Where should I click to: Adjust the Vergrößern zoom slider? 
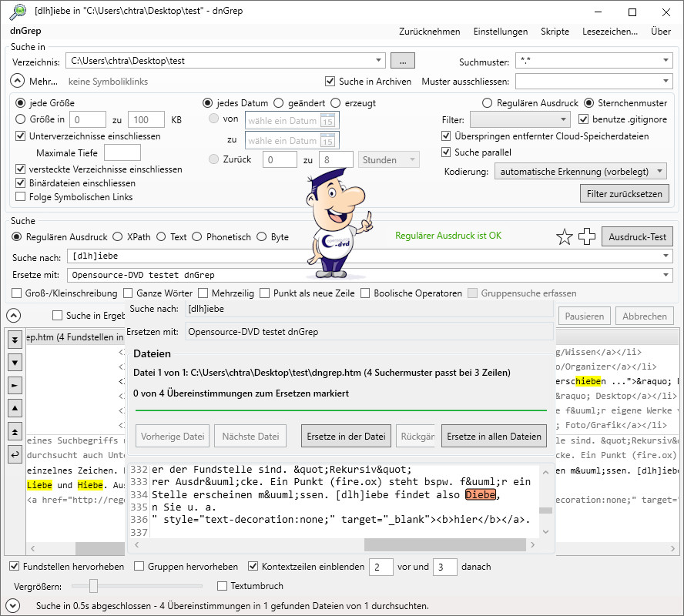click(x=94, y=586)
